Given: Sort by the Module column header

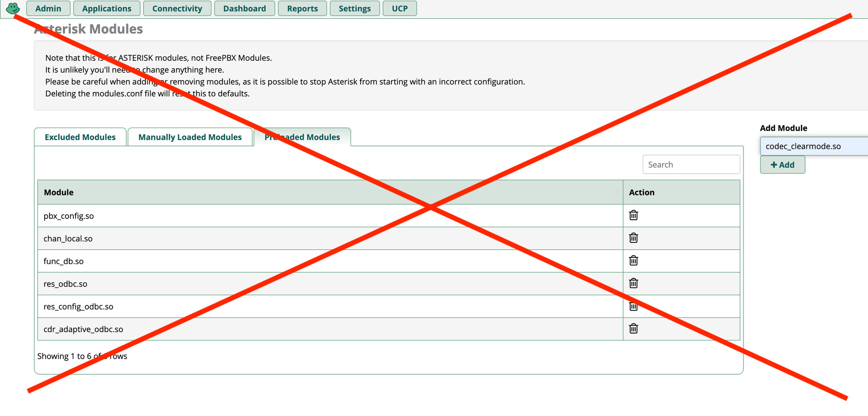Looking at the screenshot, I should coord(330,192).
